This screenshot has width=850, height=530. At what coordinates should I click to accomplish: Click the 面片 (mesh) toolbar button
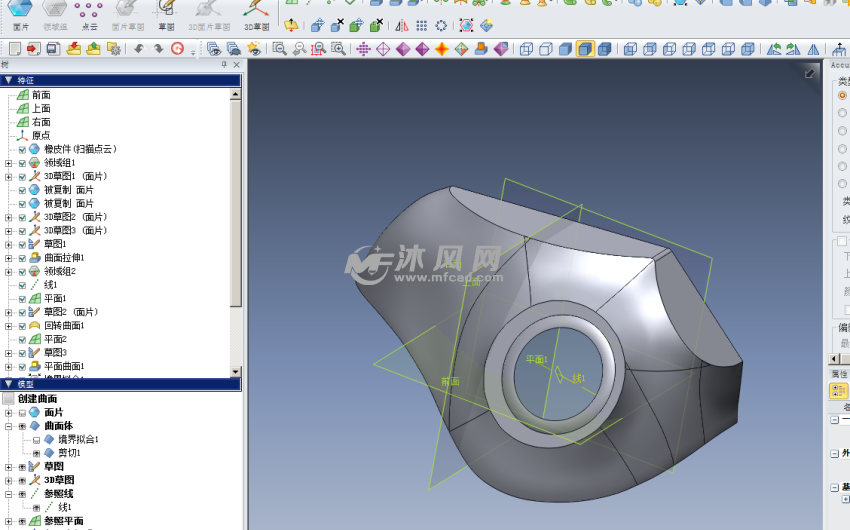coord(21,14)
